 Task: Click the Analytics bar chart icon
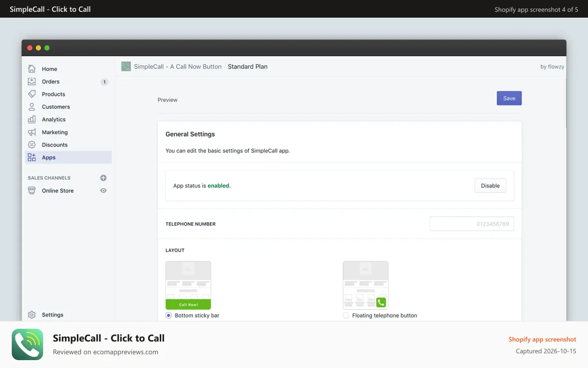point(32,119)
